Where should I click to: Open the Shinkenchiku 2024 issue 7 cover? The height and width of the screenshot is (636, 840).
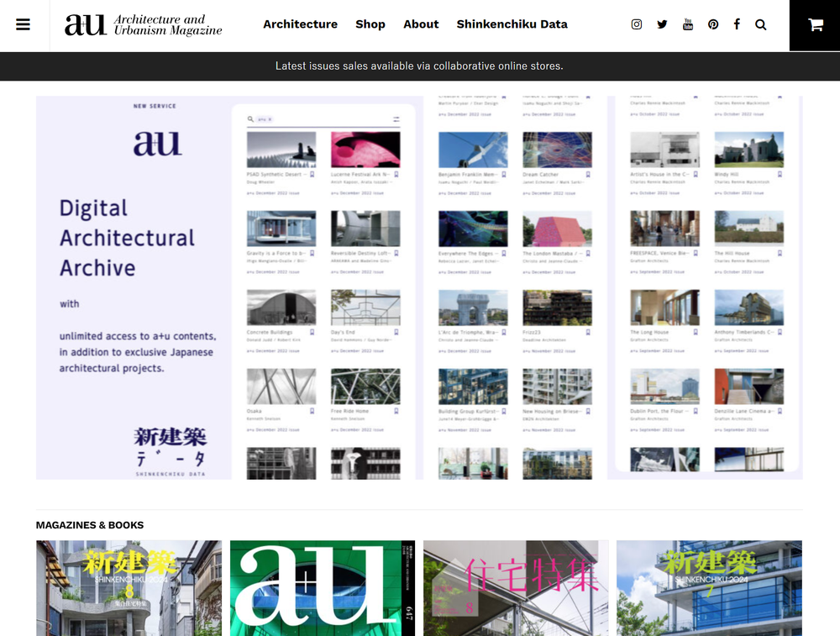(x=709, y=588)
